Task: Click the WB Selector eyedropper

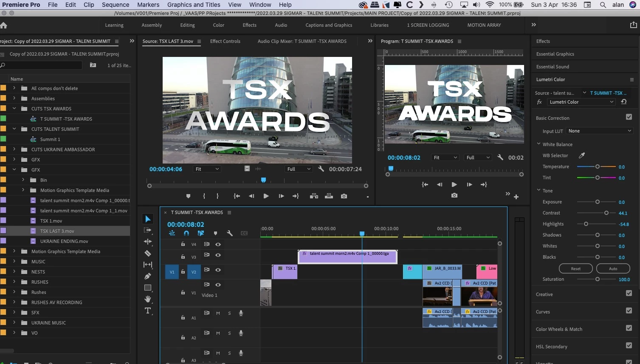Action: coord(582,155)
